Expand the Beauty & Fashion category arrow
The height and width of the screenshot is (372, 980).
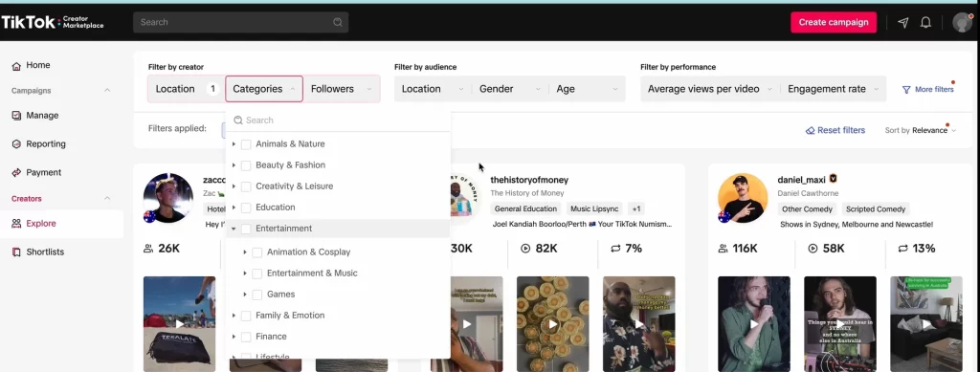pyautogui.click(x=234, y=165)
